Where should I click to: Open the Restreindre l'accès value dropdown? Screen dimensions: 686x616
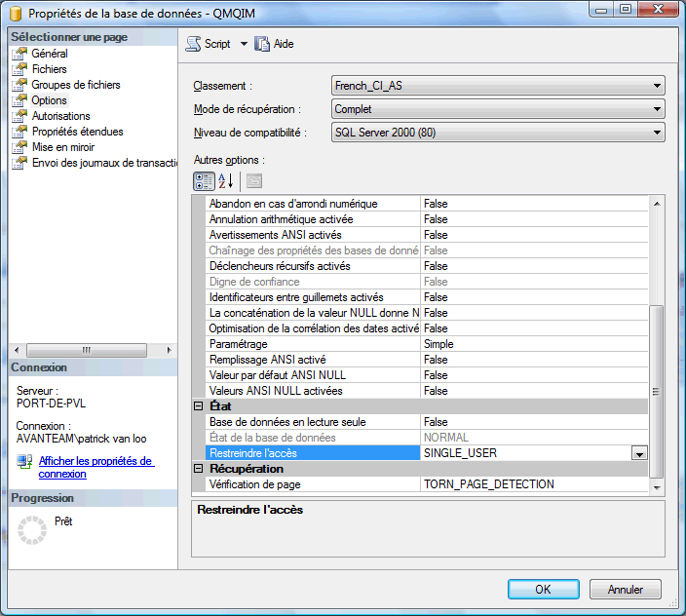click(x=639, y=453)
